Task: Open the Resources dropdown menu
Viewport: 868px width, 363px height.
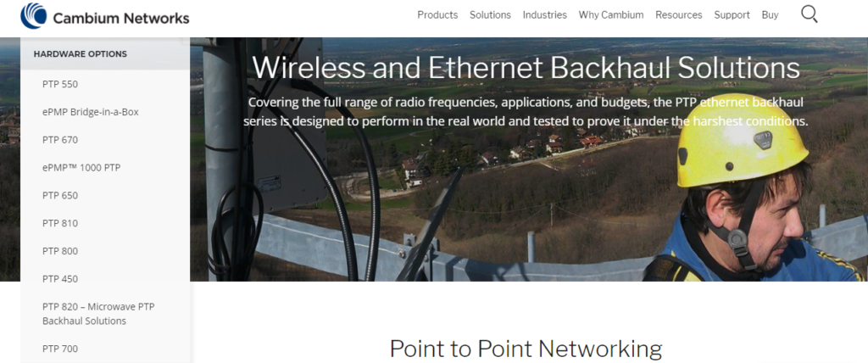Action: [679, 15]
